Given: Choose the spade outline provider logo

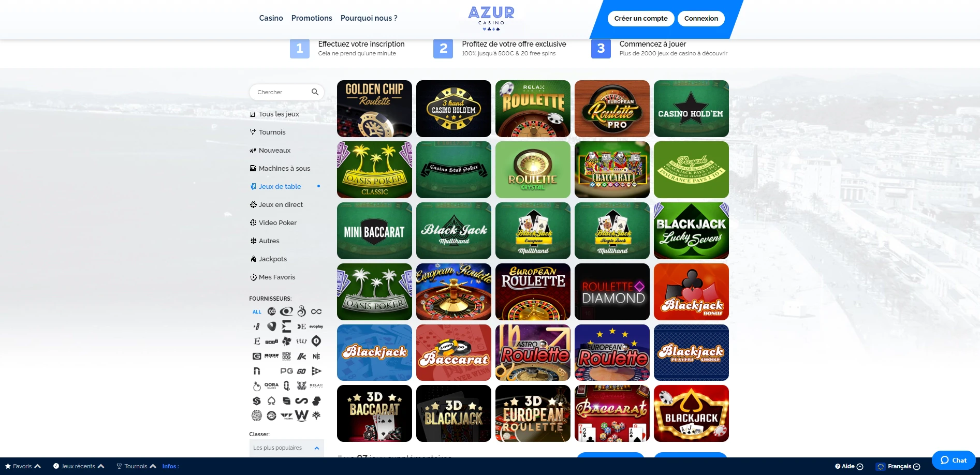Looking at the screenshot, I should [271, 400].
